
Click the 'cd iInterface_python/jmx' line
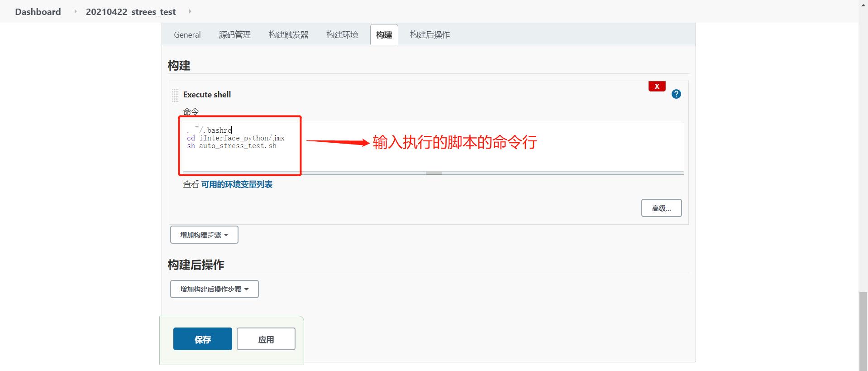coord(236,138)
